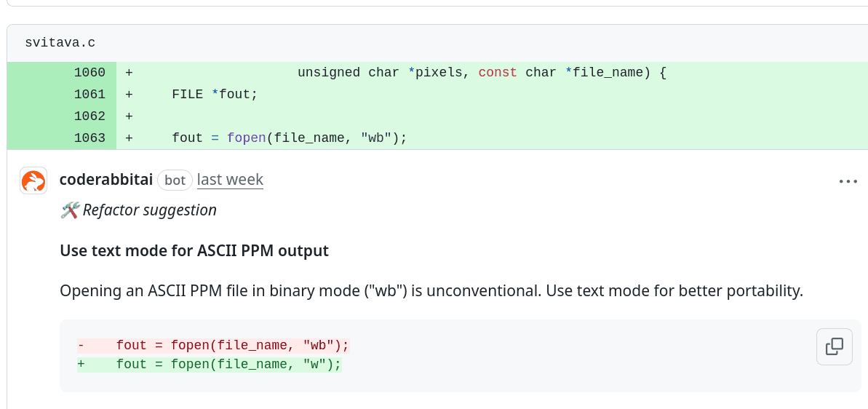Click the "Use text mode for ASCII PPM output" heading

[194, 251]
